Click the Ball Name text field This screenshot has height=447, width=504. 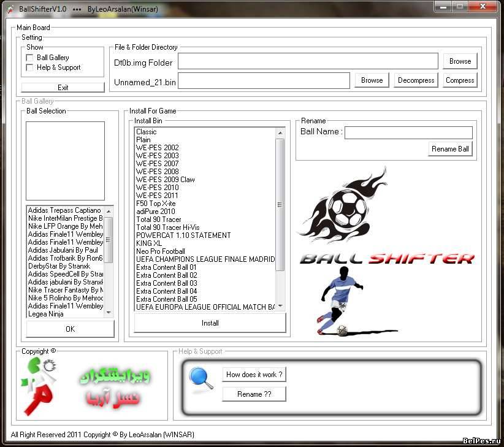point(408,132)
